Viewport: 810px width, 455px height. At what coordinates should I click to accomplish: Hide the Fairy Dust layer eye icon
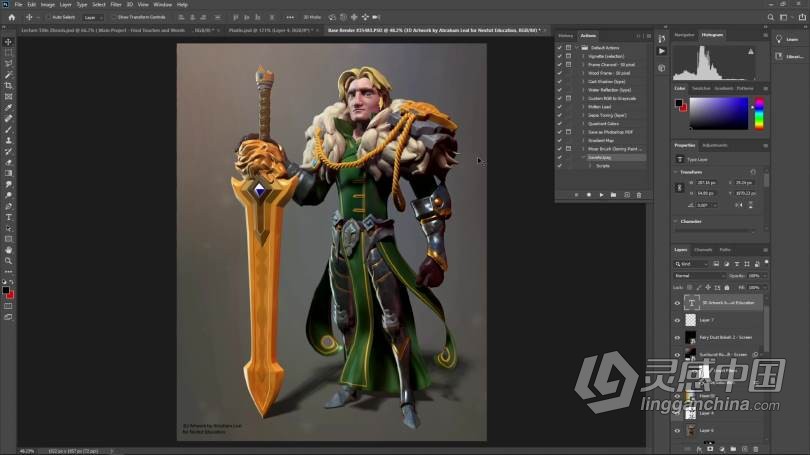(677, 337)
